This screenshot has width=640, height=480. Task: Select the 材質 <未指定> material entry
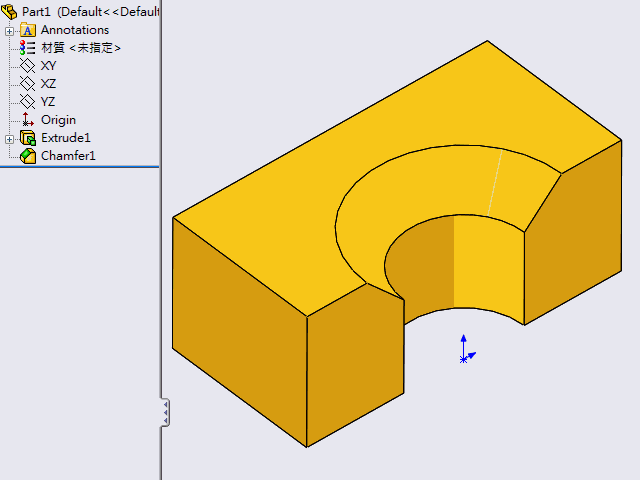point(81,48)
